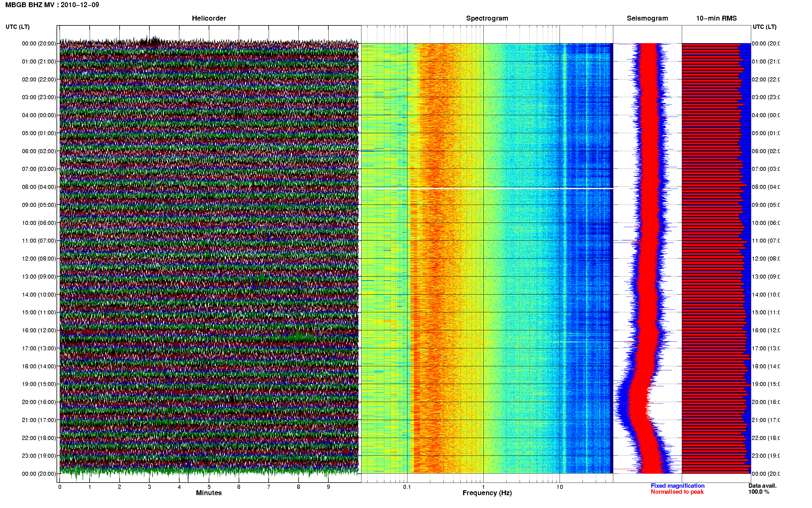Select the left "12:00 (08:00)" time label
The width and height of the screenshot is (812, 508).
tap(39, 259)
